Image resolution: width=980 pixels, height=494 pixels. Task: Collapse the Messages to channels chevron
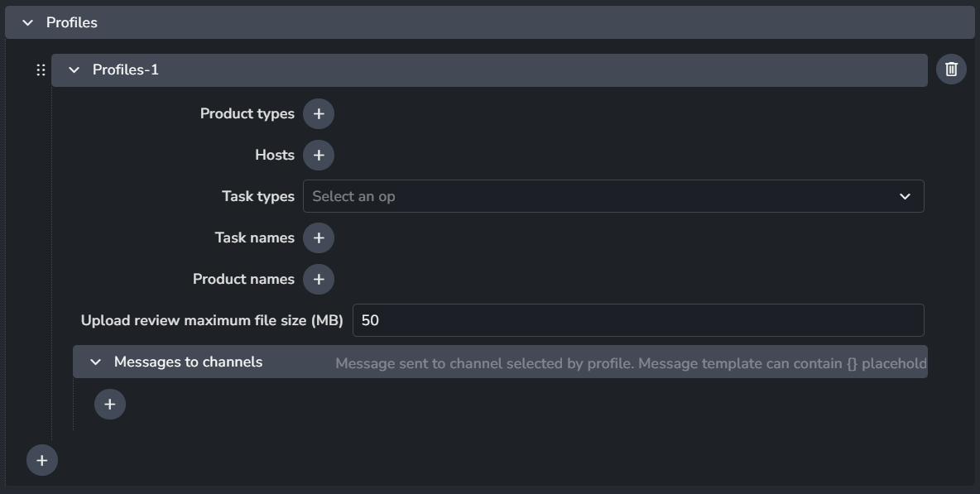[96, 362]
